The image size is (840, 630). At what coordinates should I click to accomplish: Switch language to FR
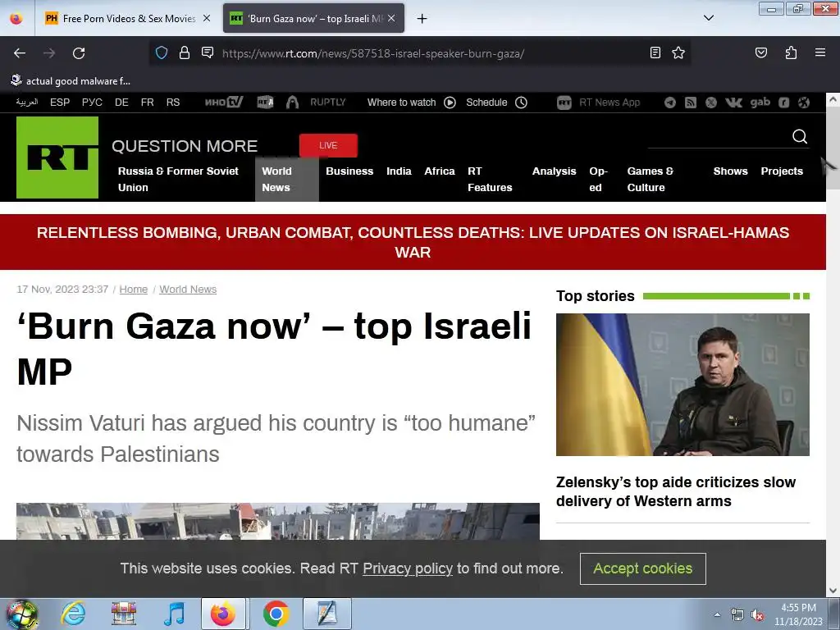147,103
